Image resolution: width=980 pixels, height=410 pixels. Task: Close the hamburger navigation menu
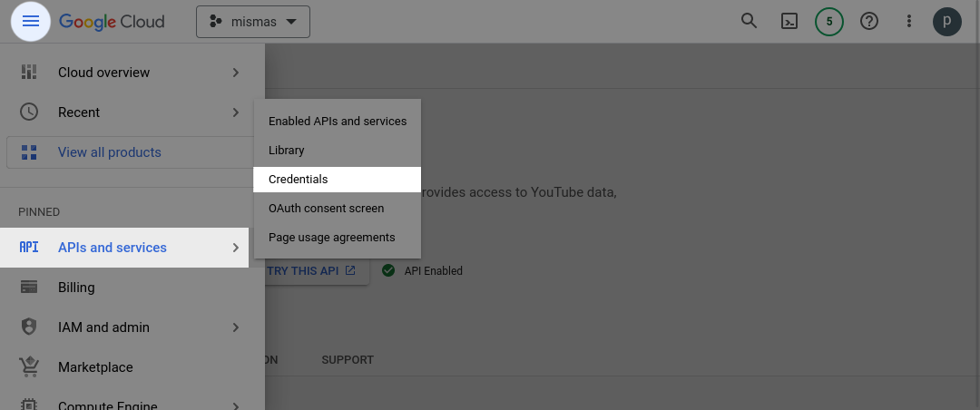pos(30,21)
